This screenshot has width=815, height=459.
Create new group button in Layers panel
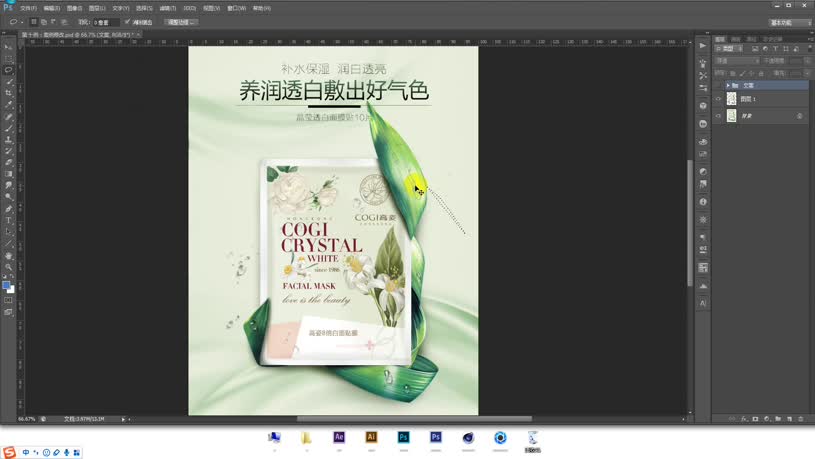click(778, 418)
